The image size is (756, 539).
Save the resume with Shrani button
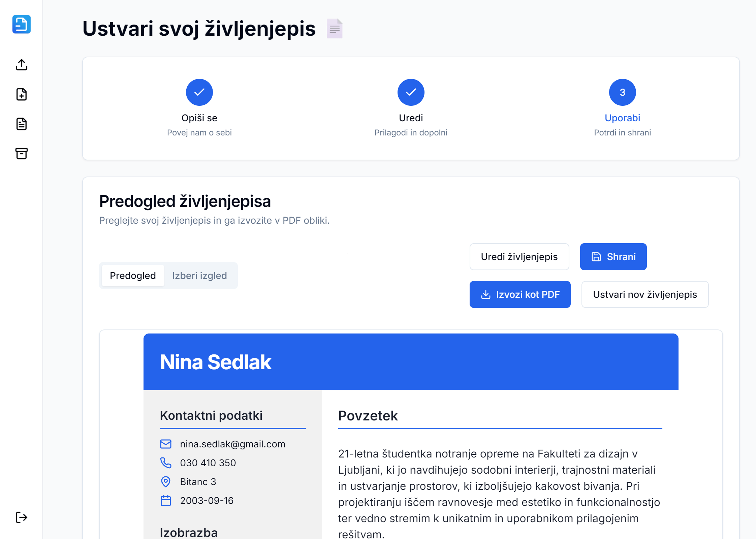point(613,257)
